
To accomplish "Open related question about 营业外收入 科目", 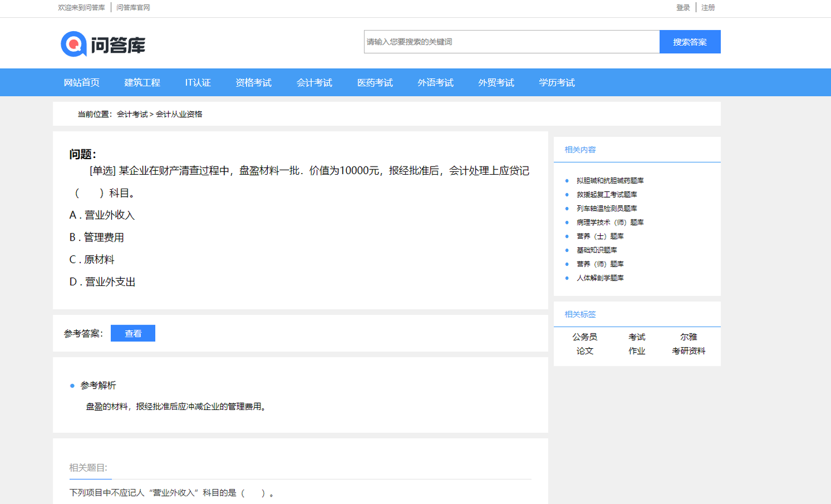I will tap(172, 492).
